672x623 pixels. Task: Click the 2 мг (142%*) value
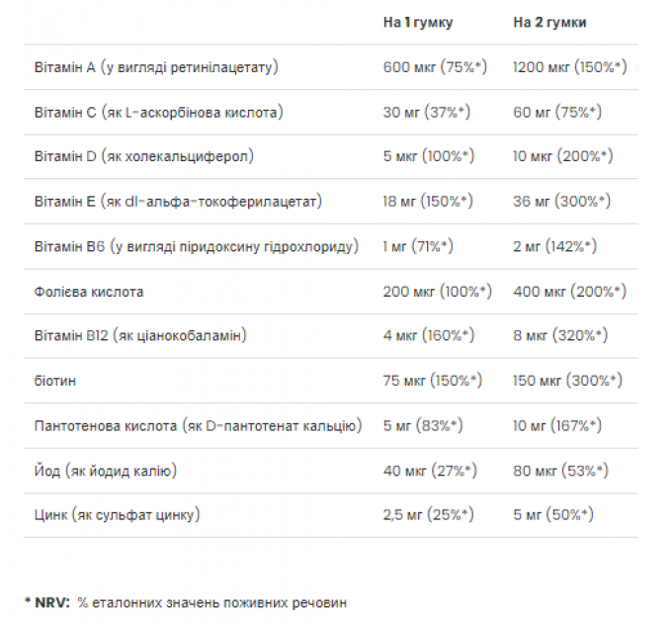tap(555, 247)
